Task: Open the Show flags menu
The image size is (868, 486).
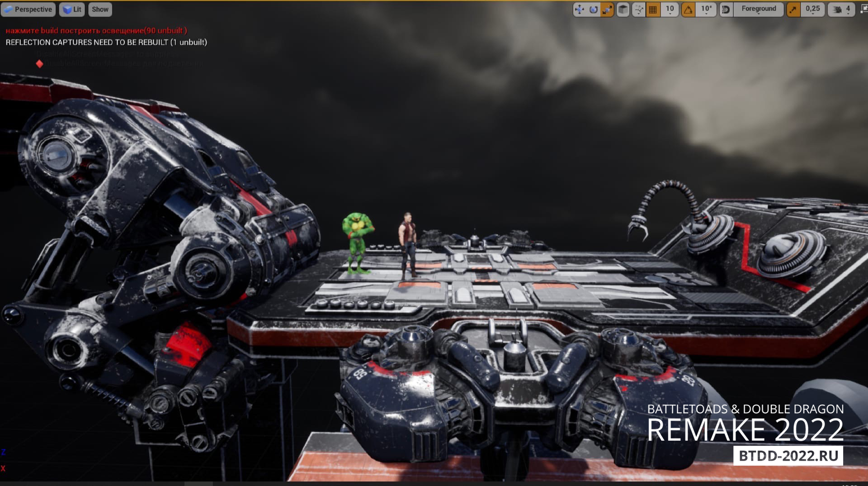Action: (100, 9)
